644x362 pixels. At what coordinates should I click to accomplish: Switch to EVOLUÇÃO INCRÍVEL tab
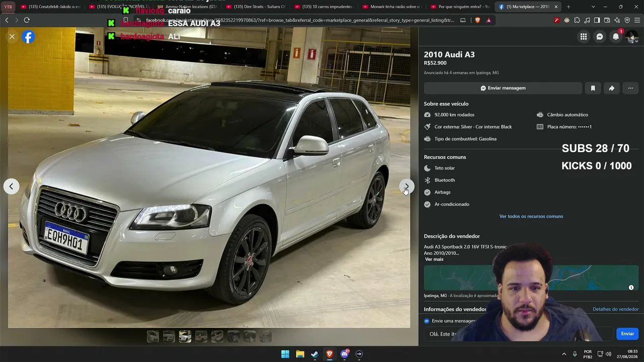point(119,7)
